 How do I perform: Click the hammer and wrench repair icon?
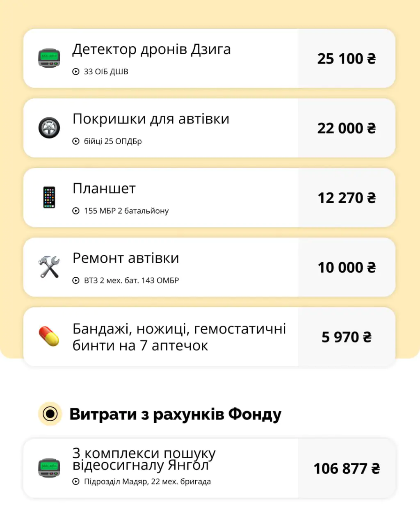tap(49, 267)
